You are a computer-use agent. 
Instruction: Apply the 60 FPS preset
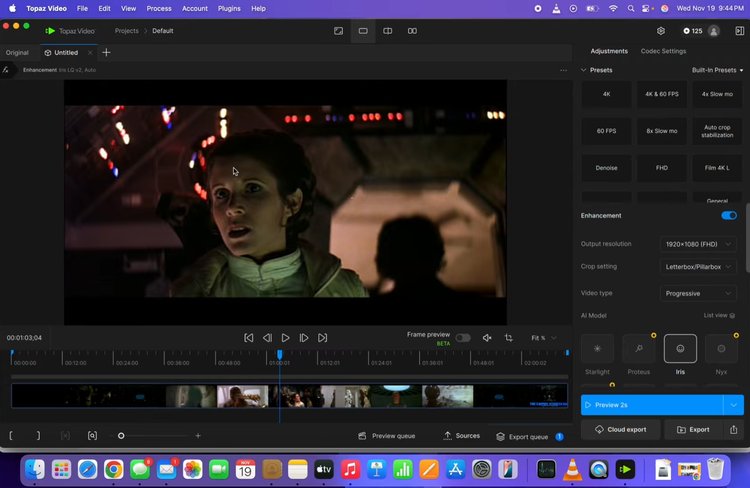607,131
